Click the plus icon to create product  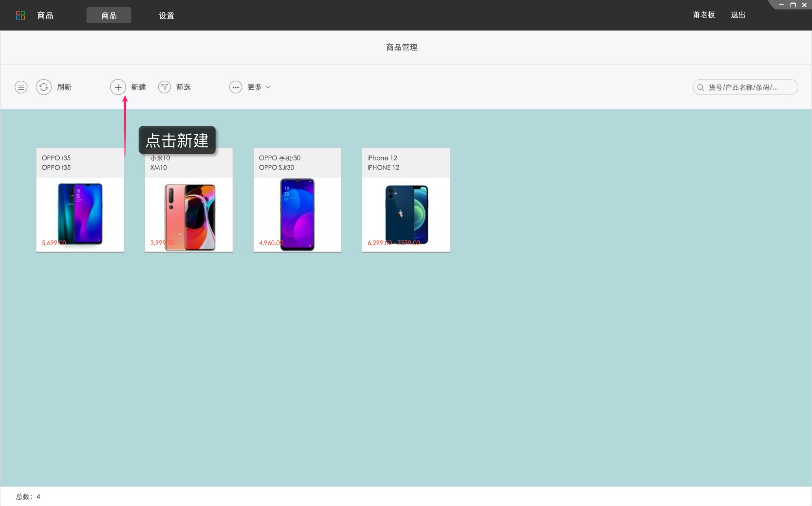[x=118, y=87]
